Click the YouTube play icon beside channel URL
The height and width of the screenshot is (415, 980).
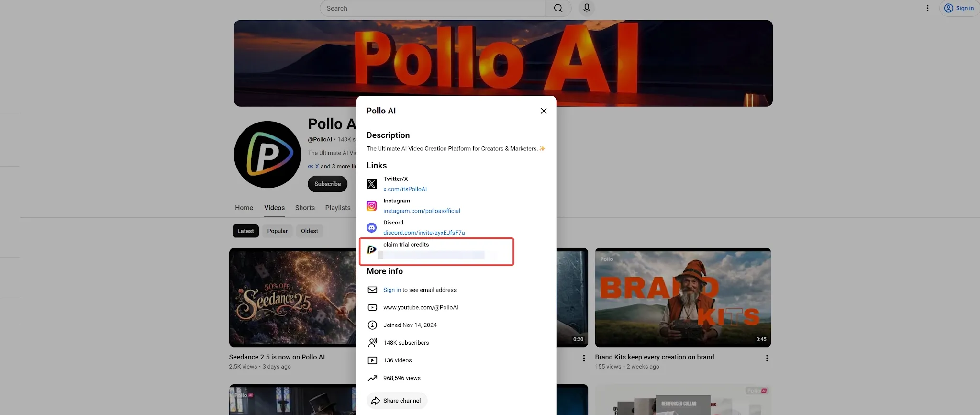point(372,307)
